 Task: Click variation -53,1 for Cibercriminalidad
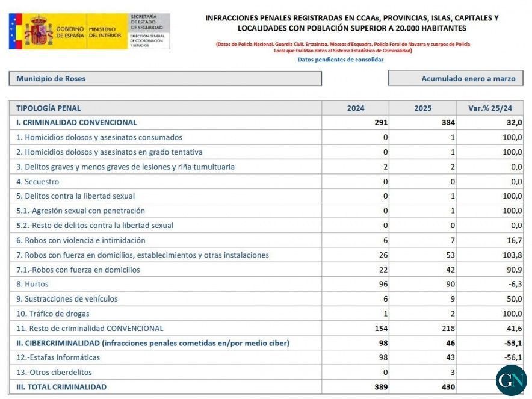point(513,343)
